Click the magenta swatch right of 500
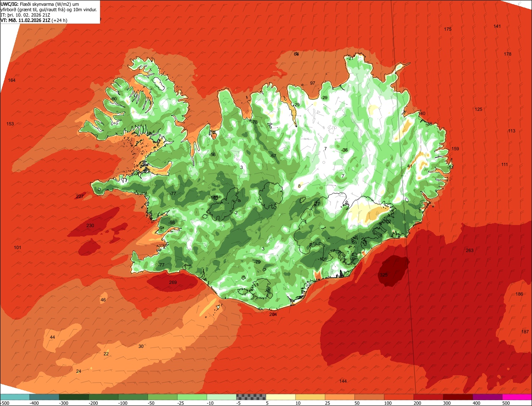The image size is (532, 406). pos(517,397)
